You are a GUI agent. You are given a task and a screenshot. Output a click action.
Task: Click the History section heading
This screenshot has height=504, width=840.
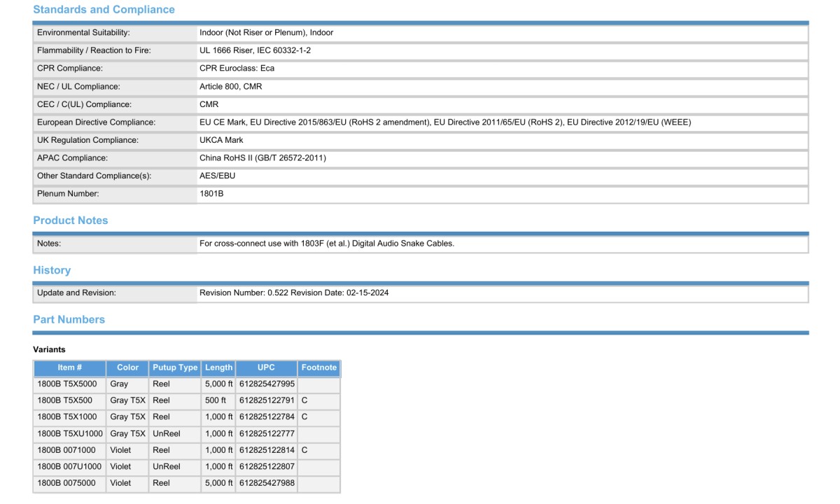(x=52, y=270)
